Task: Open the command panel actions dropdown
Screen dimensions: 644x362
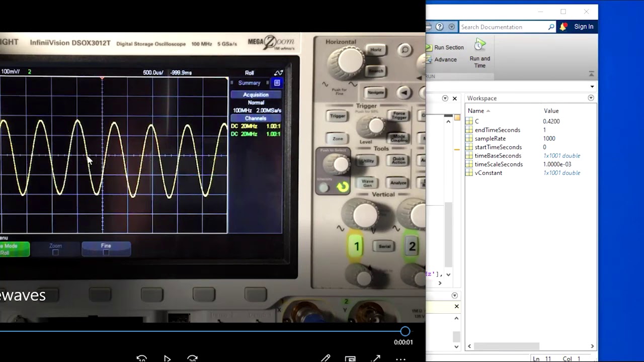Action: click(x=455, y=296)
